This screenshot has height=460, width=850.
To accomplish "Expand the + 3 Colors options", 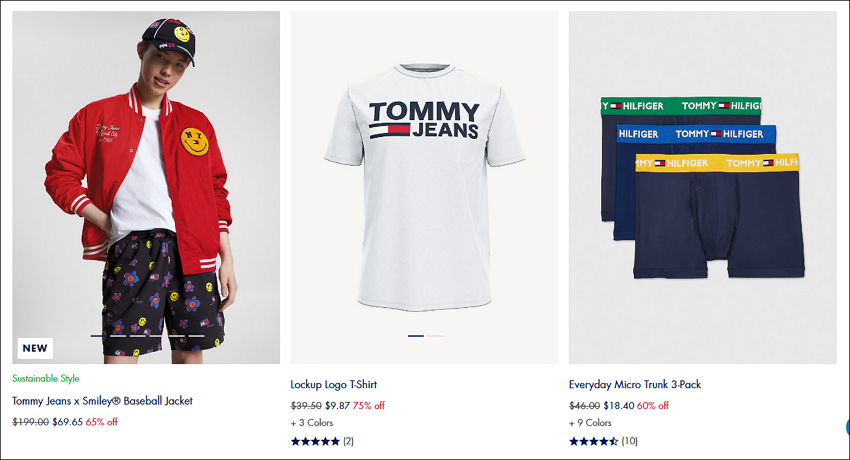I will [312, 423].
